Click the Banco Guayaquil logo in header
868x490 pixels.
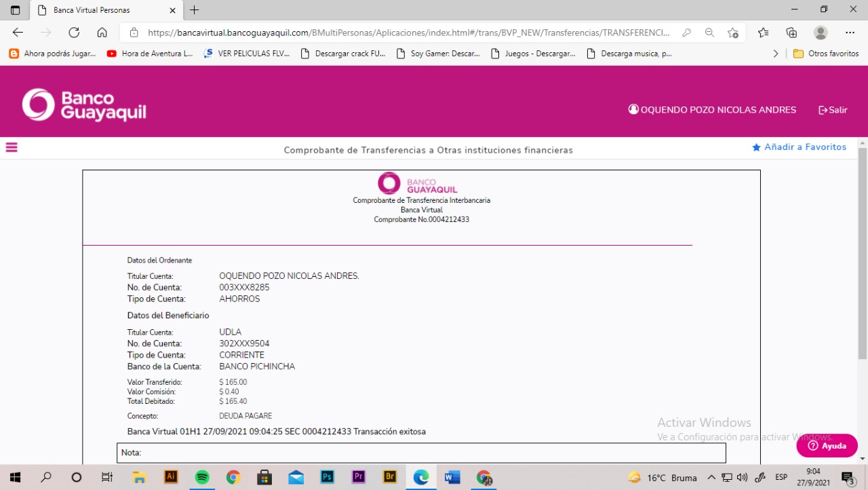click(x=84, y=105)
